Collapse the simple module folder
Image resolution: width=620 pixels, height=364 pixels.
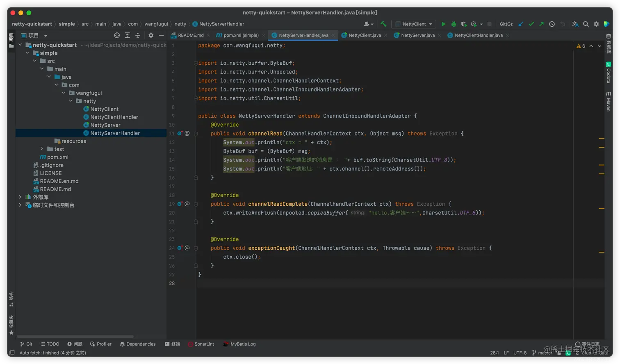tap(27, 53)
